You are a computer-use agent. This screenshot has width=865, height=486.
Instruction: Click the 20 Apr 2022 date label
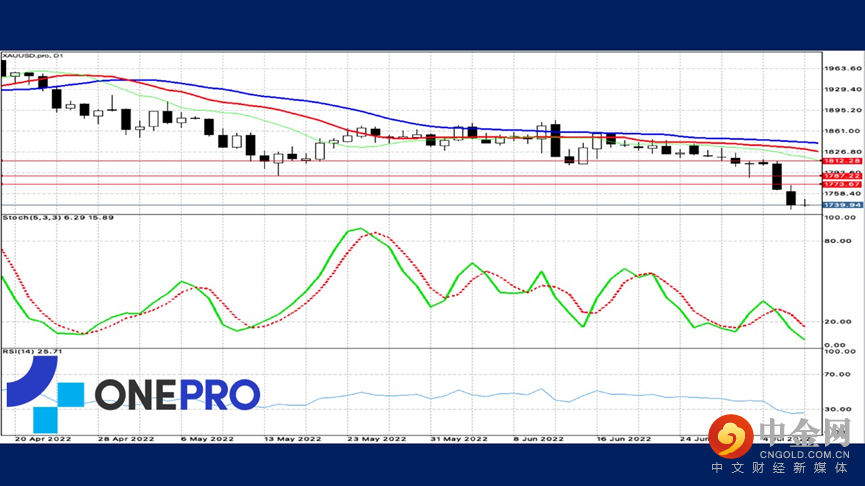[43, 439]
